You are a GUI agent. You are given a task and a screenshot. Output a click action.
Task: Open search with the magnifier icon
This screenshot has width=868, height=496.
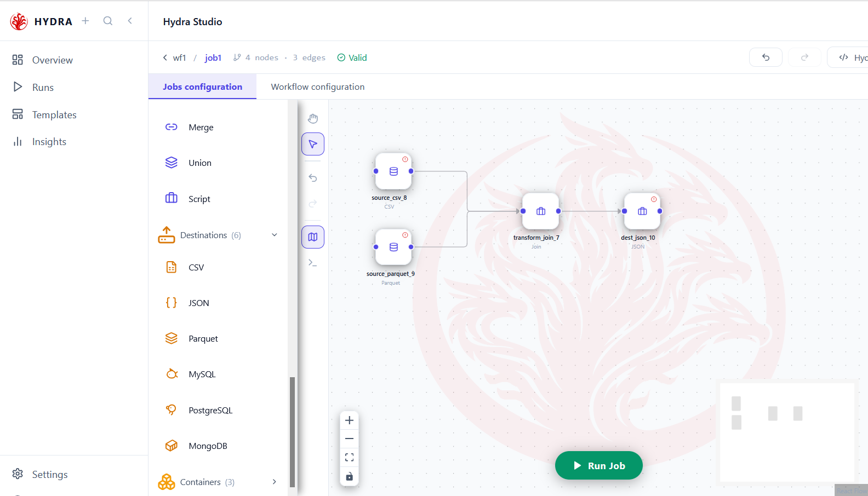click(x=108, y=21)
